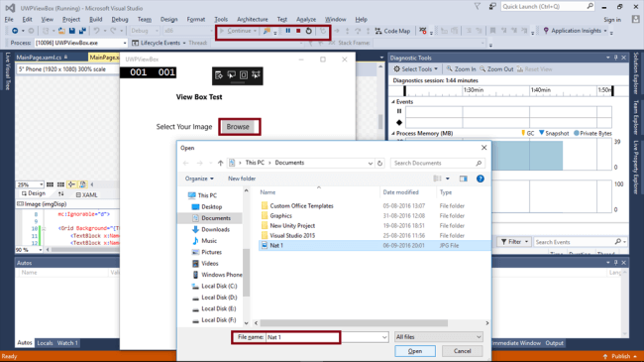Click Save All icon in toolbar

82,31
